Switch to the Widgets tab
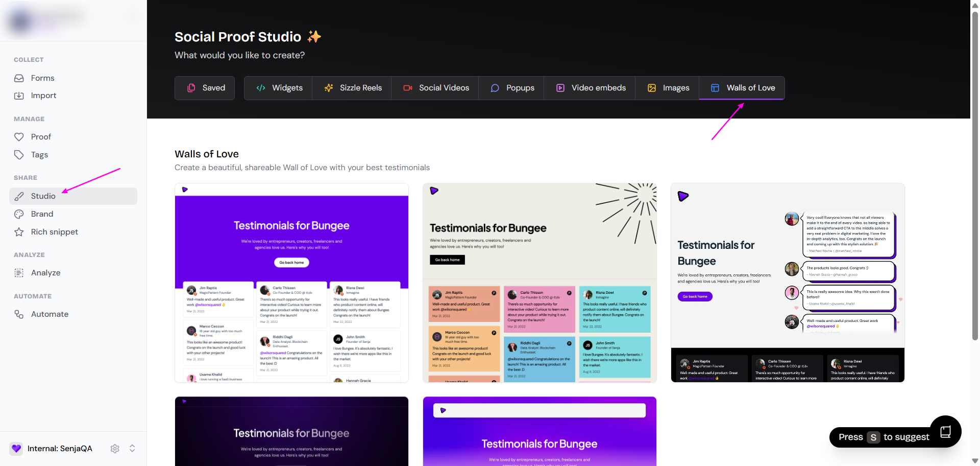 tap(279, 88)
